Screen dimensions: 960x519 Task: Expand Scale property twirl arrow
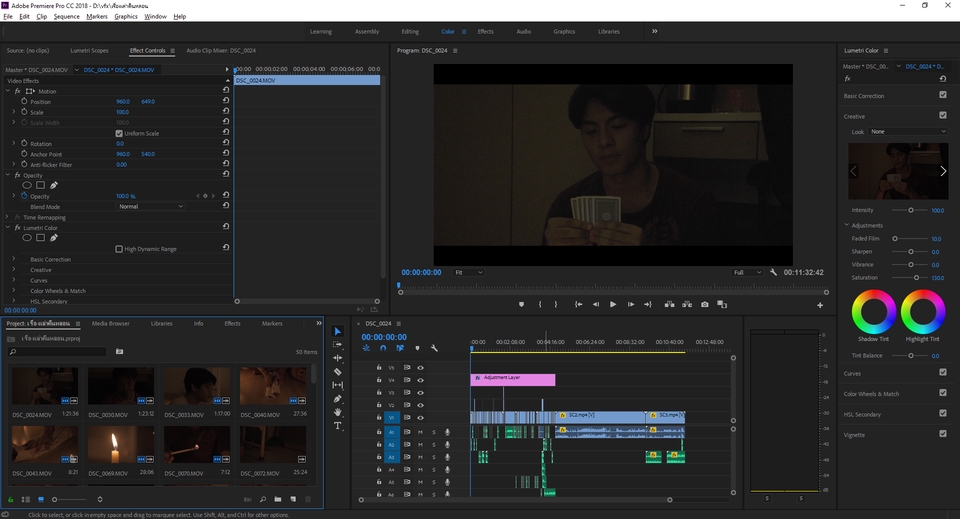[13, 112]
